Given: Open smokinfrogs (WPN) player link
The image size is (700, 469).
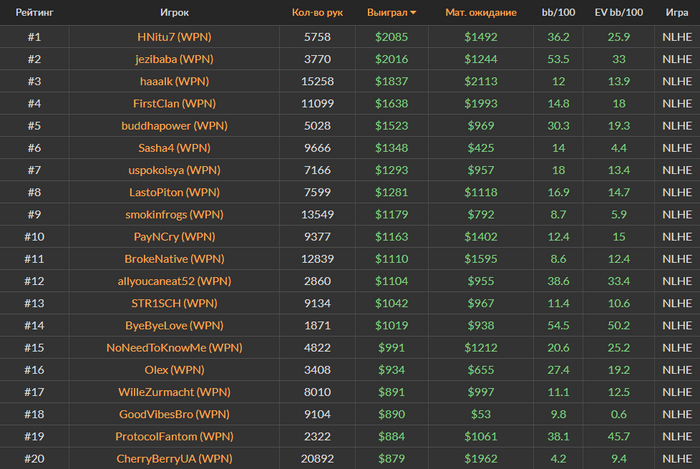Looking at the screenshot, I should click(174, 215).
